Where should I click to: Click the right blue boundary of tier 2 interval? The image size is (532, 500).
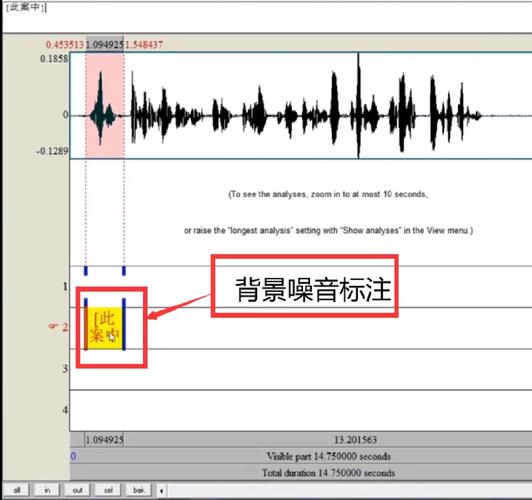coord(124,324)
